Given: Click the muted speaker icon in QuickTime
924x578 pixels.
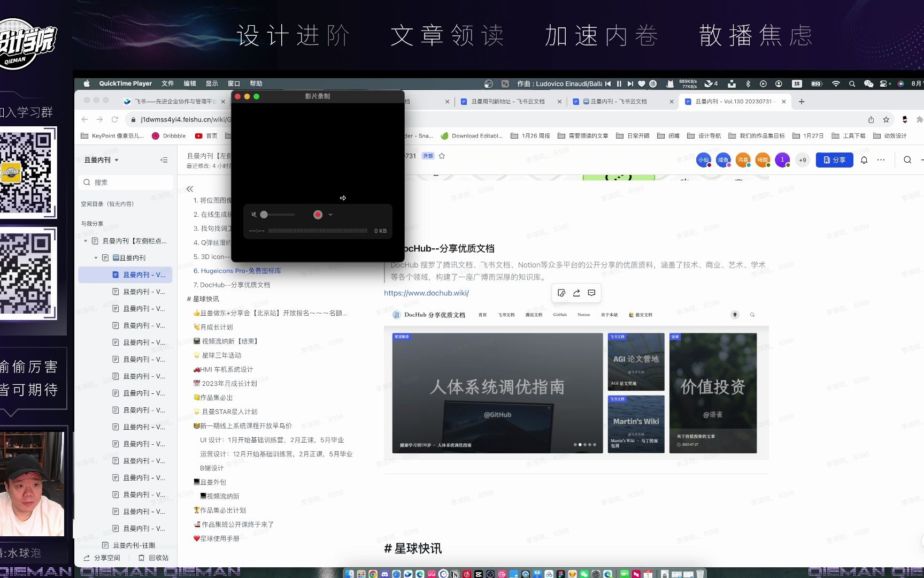Looking at the screenshot, I should tap(253, 215).
